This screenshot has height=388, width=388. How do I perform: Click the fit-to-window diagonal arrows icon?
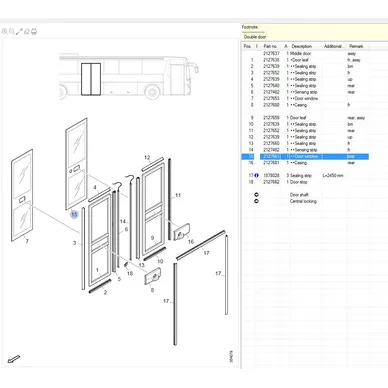[19, 32]
